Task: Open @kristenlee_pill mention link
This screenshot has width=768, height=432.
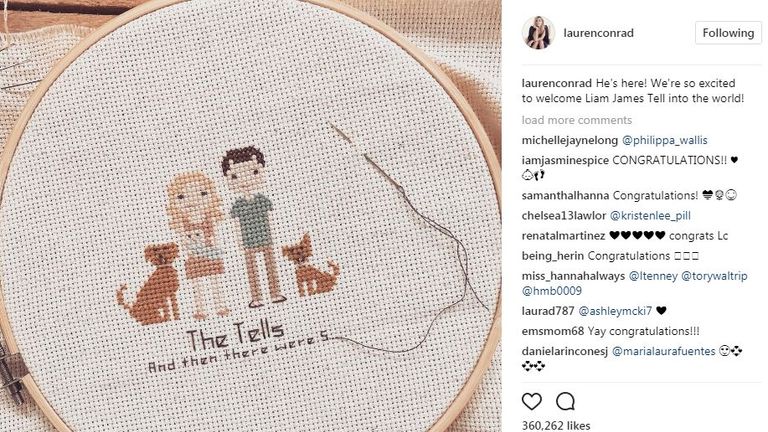Action: pos(650,216)
